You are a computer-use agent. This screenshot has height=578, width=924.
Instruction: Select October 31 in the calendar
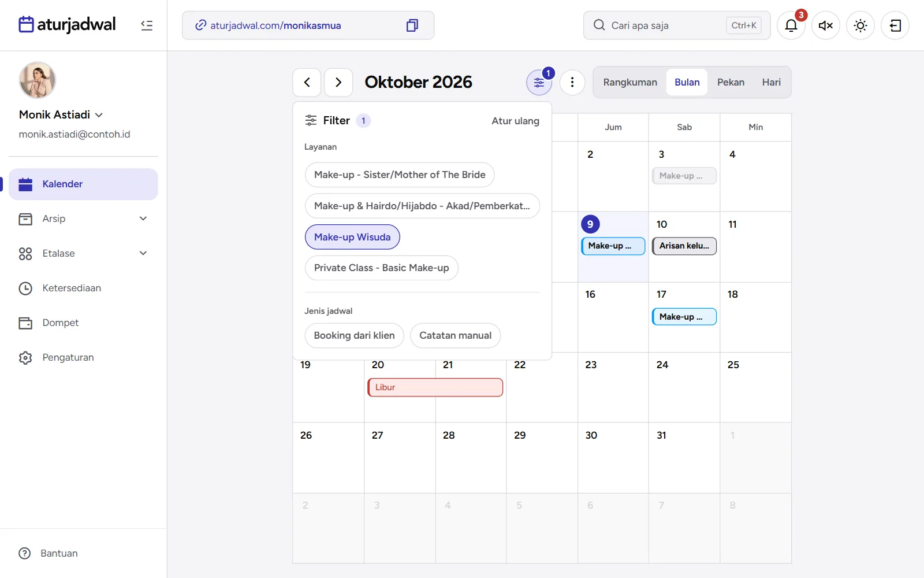click(684, 458)
